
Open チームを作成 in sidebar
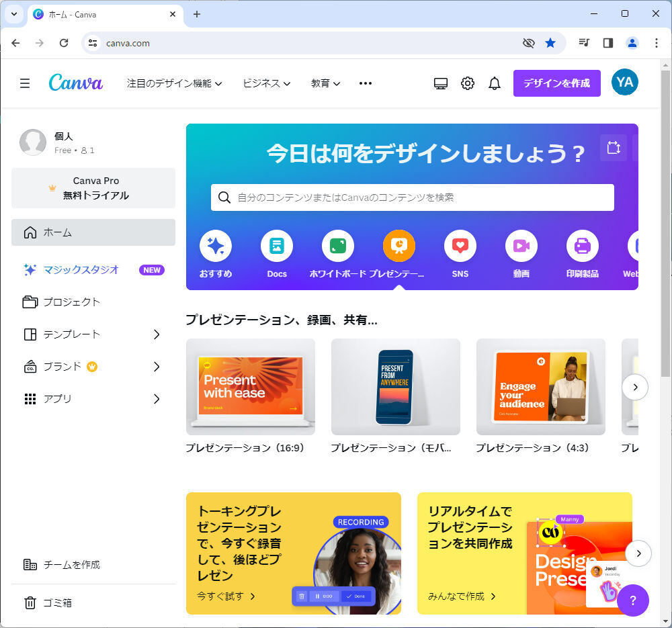click(x=93, y=565)
